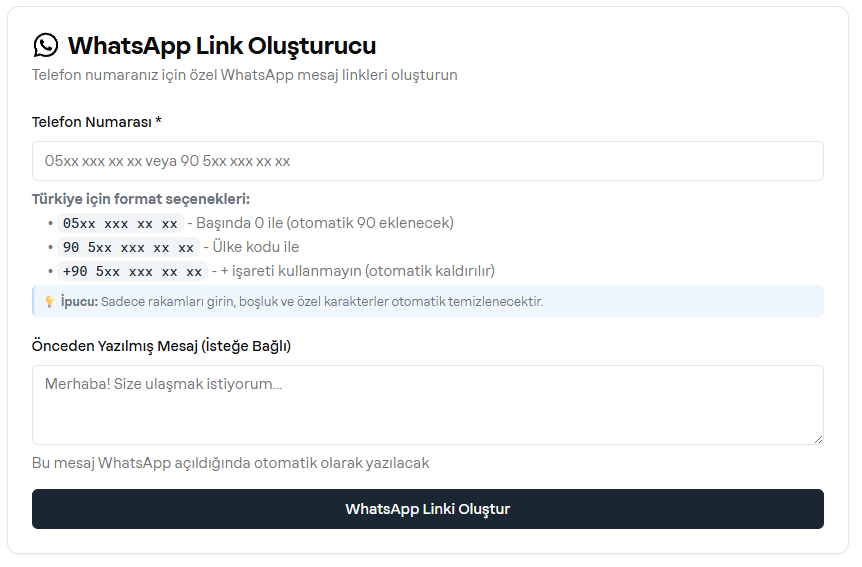Click into the pre-written message textarea

point(427,404)
